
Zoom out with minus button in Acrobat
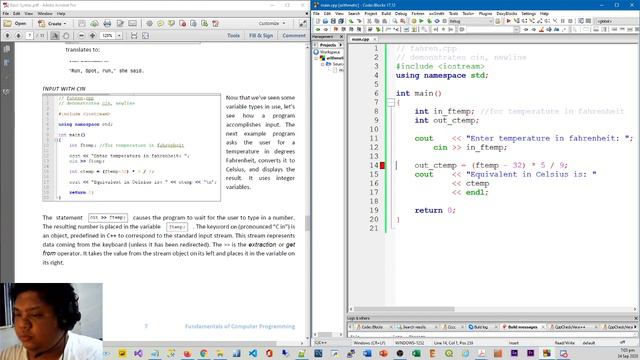click(x=81, y=36)
